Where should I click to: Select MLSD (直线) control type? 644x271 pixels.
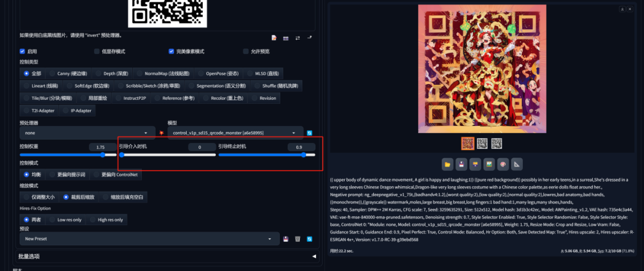coord(263,73)
